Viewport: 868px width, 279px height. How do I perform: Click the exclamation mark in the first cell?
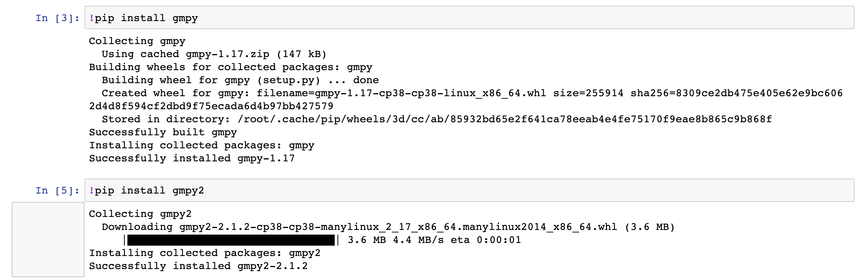click(x=91, y=18)
